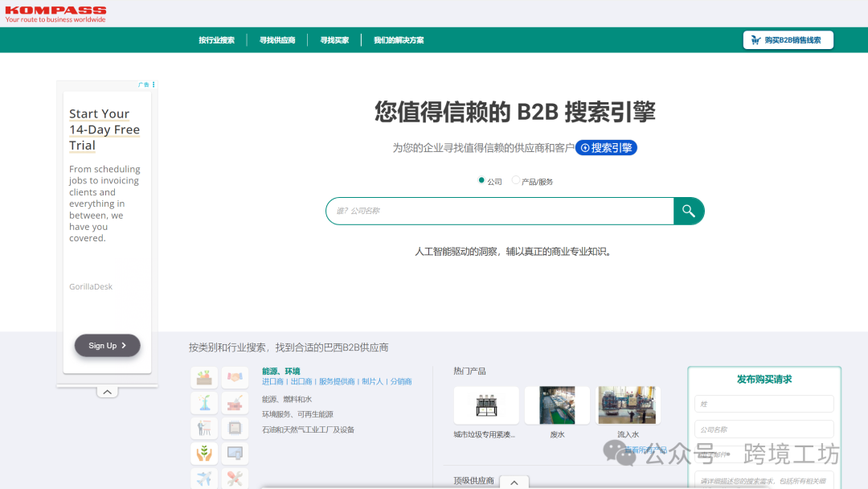Click the electronics microchip category icon
This screenshot has width=868, height=489.
pos(235,428)
